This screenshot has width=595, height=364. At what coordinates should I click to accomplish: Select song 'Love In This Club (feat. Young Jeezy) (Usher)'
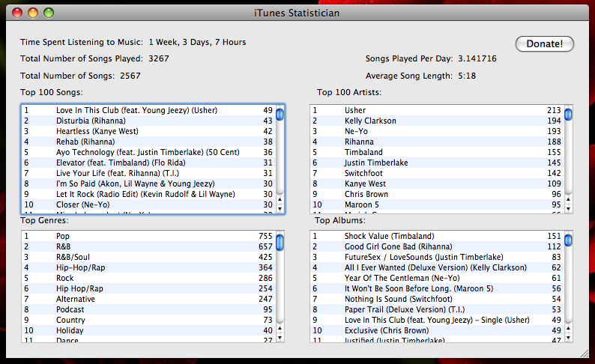(148, 110)
